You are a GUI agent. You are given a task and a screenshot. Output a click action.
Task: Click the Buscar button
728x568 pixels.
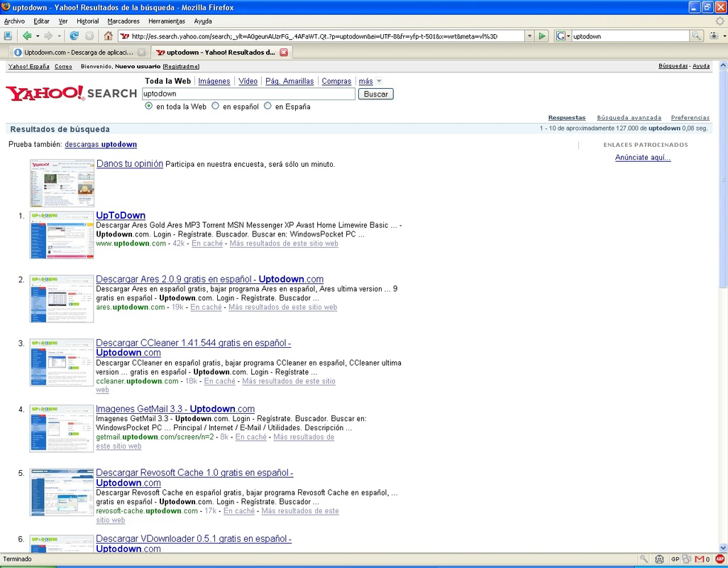[375, 94]
